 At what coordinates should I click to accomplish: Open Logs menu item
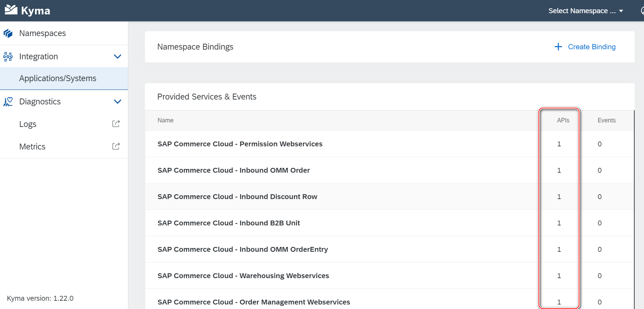coord(28,124)
